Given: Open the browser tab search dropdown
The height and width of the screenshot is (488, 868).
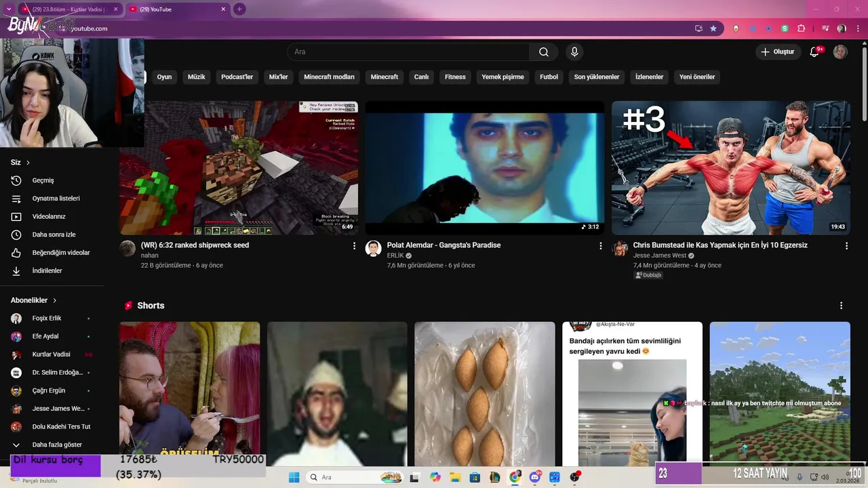Looking at the screenshot, I should click(x=8, y=9).
